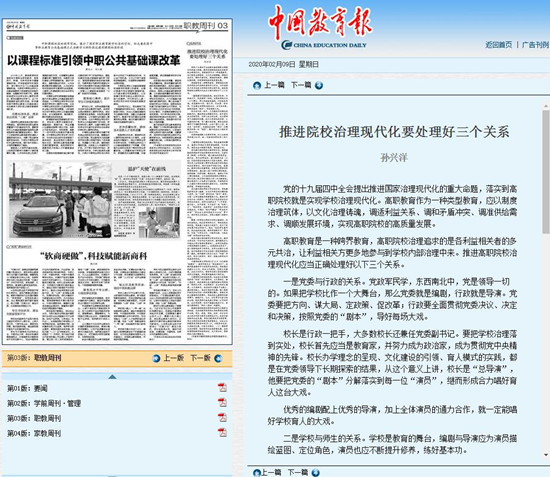Click article scrollbar thumb
The width and height of the screenshot is (550, 477).
click(x=545, y=172)
